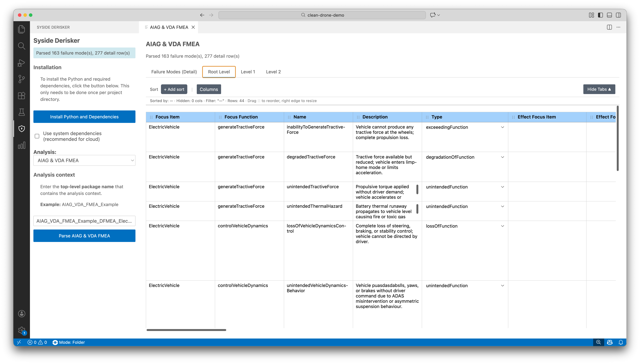The image size is (640, 364).
Task: Toggle the bottom panel layout icon
Action: (x=609, y=15)
